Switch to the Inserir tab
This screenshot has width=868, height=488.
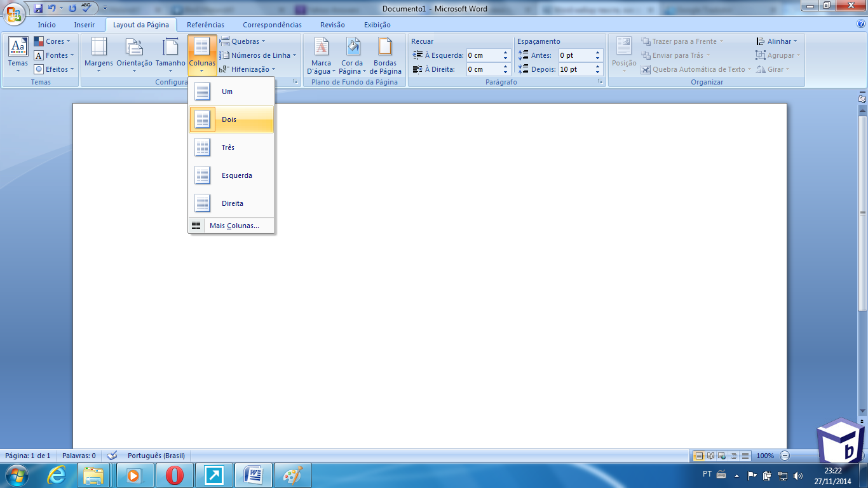coord(85,25)
